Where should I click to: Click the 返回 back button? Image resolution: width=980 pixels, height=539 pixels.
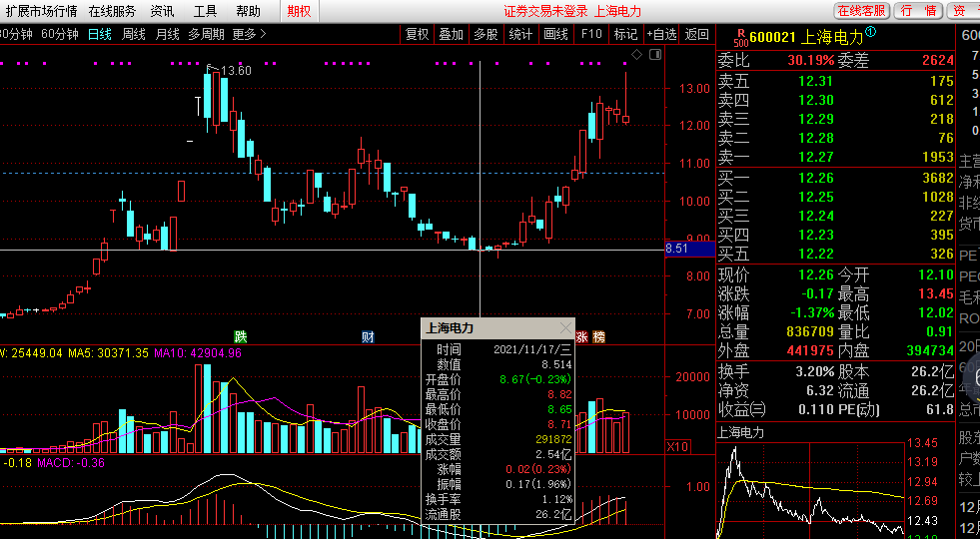click(697, 34)
